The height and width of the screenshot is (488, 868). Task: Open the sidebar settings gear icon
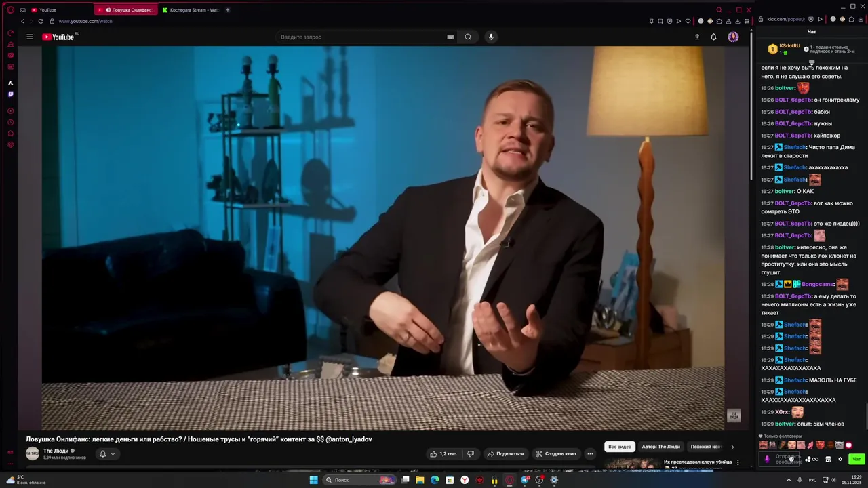point(10,144)
